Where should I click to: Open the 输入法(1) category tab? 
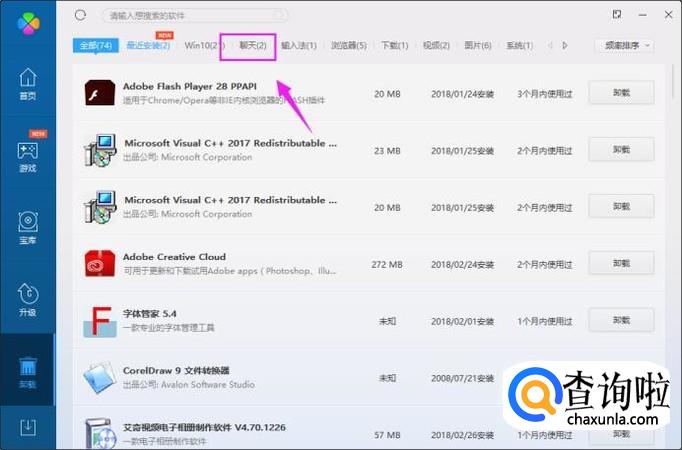point(299,45)
